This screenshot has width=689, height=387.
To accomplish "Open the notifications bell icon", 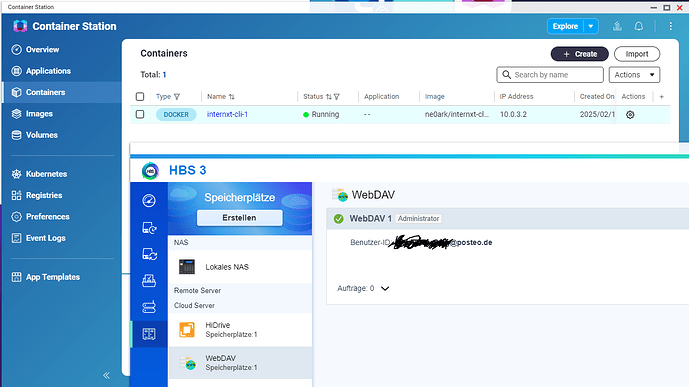I will [x=638, y=26].
